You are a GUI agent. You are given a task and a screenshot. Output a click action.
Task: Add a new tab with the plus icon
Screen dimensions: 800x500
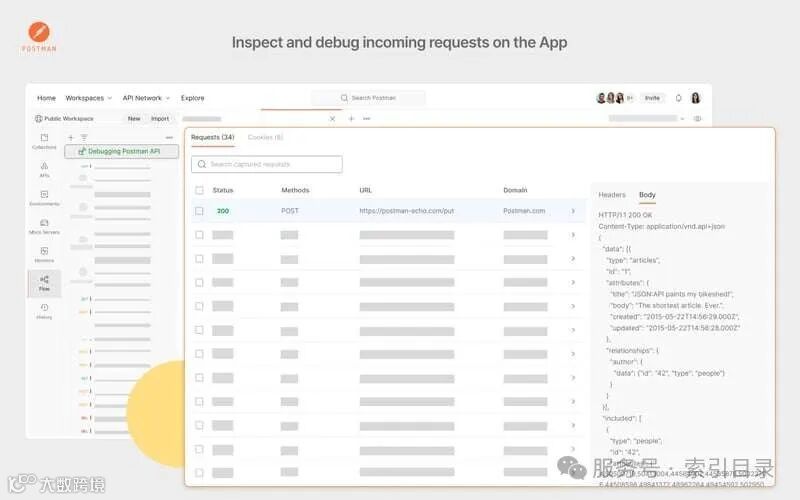[x=351, y=118]
